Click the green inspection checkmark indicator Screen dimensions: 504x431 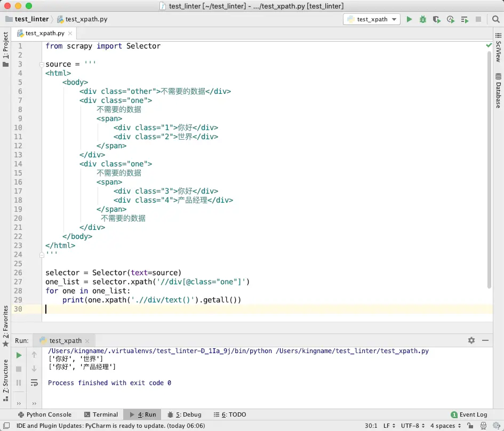[x=489, y=45]
